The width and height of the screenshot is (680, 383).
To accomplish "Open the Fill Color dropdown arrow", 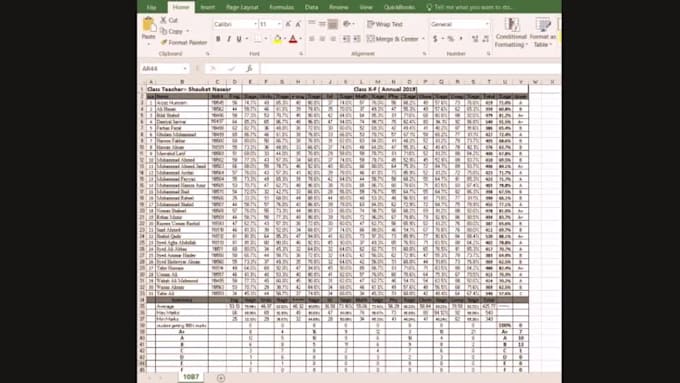I will [285, 39].
